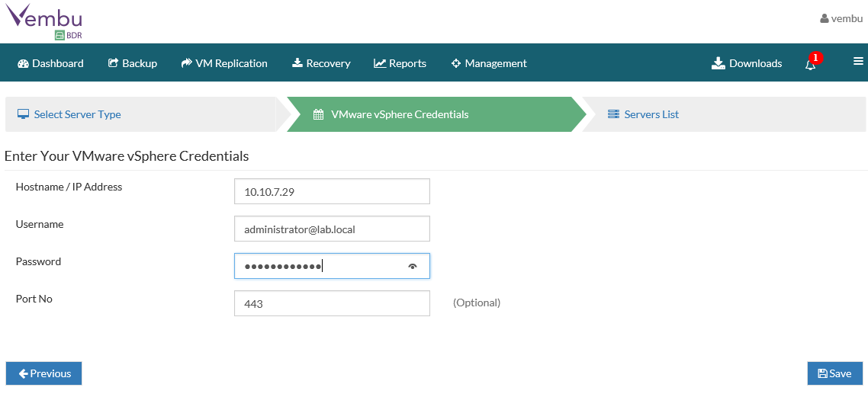Viewport: 868px width, 397px height.
Task: Click the Hostname / IP Address label
Action: (69, 187)
